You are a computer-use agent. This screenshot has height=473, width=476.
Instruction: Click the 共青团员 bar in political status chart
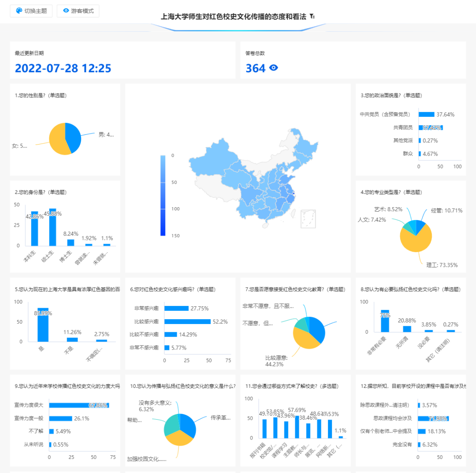point(430,127)
